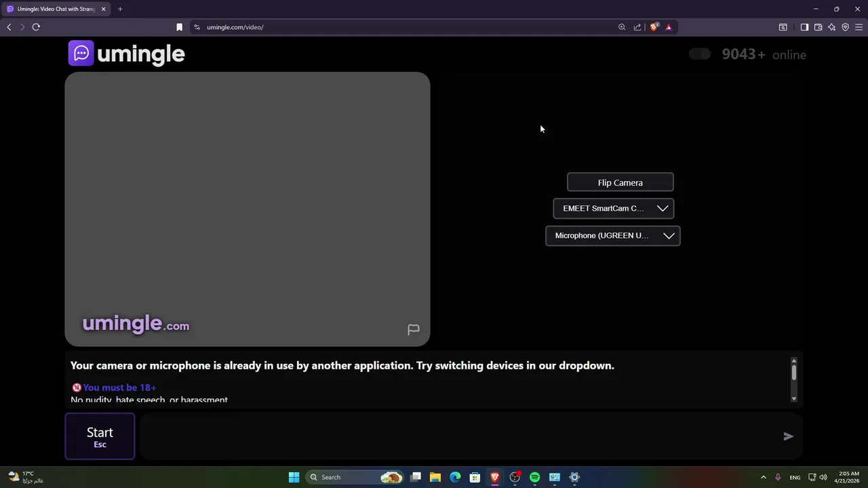Go forward with browser forward arrow
The width and height of the screenshot is (868, 488).
pyautogui.click(x=22, y=27)
